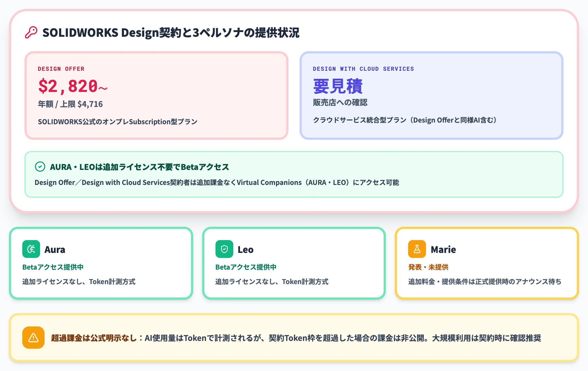The width and height of the screenshot is (588, 371).
Task: Click Leo's Betaアクセス提供中 status
Action: [246, 267]
